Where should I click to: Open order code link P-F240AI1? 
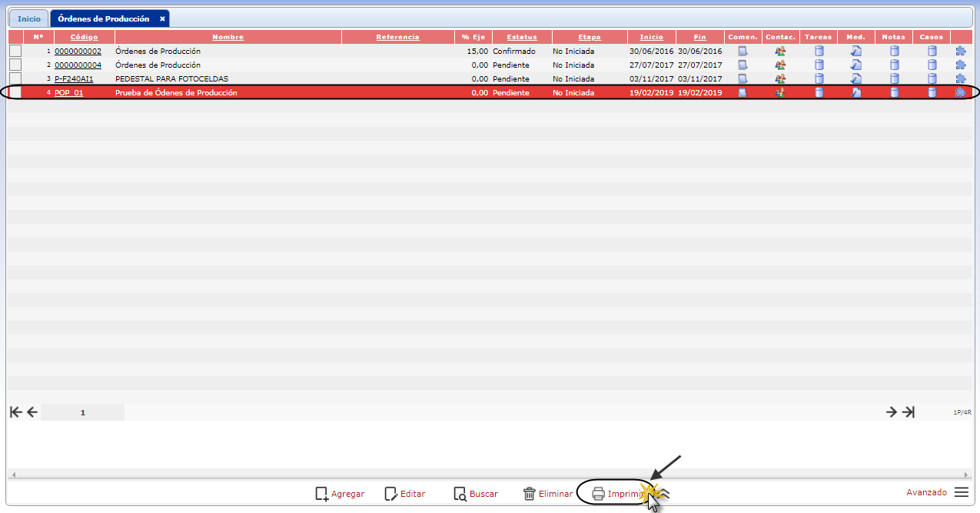coord(74,79)
